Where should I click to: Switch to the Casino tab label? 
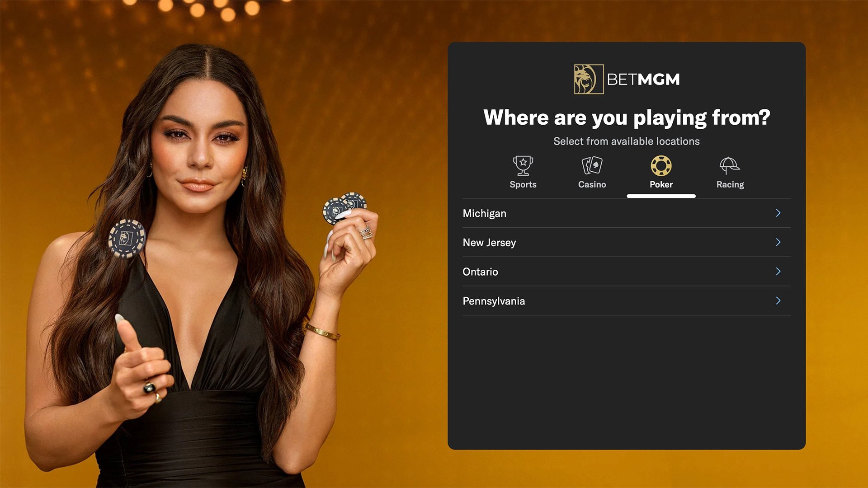(592, 184)
